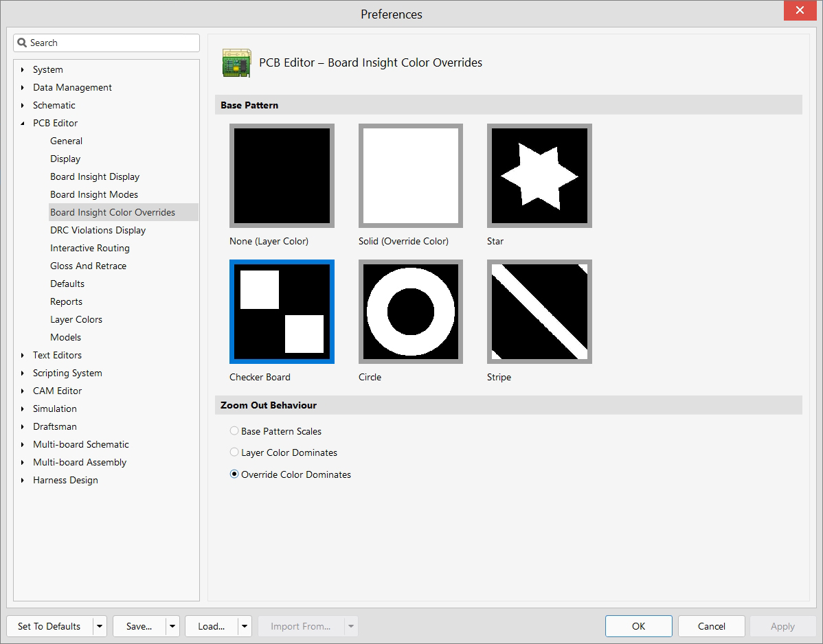Open the Load dropdown arrow
The image size is (823, 644).
click(245, 626)
